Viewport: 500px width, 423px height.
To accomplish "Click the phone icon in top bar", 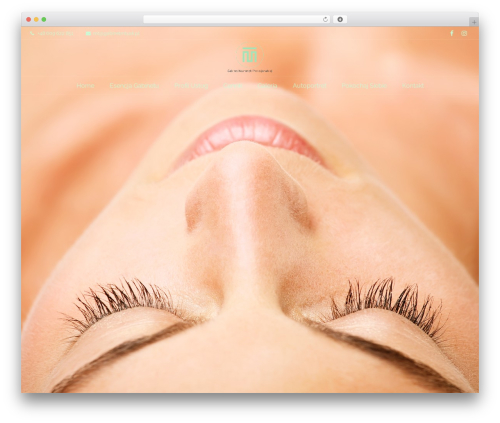I will [32, 33].
